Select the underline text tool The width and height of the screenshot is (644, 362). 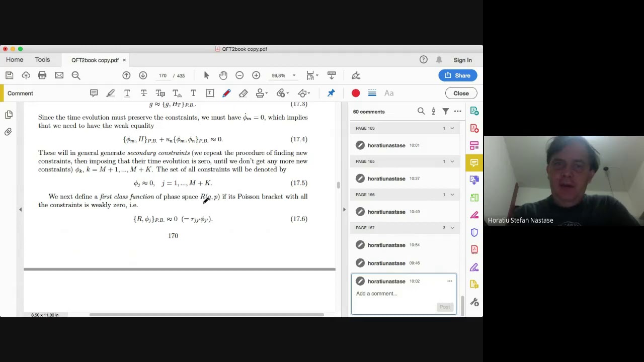(127, 93)
